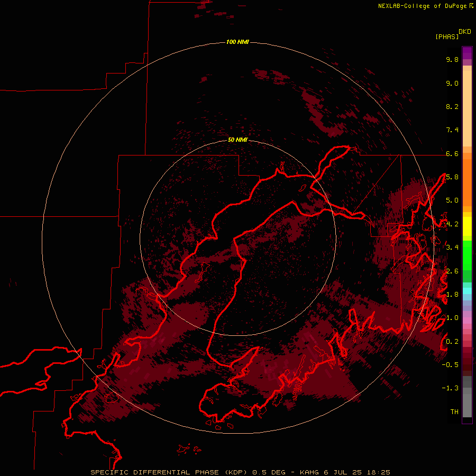This screenshot has height=476, width=476.
Task: Click the TH threshold label on legend
Action: click(454, 411)
